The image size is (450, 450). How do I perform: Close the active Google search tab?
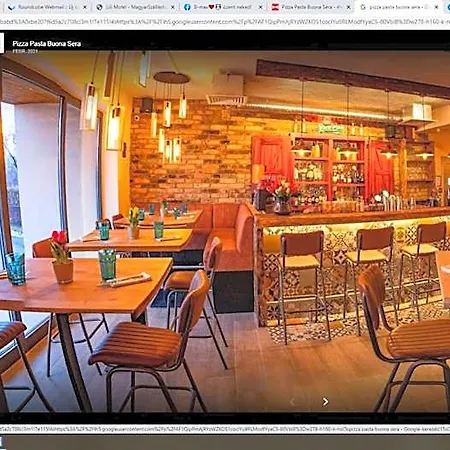point(436,7)
